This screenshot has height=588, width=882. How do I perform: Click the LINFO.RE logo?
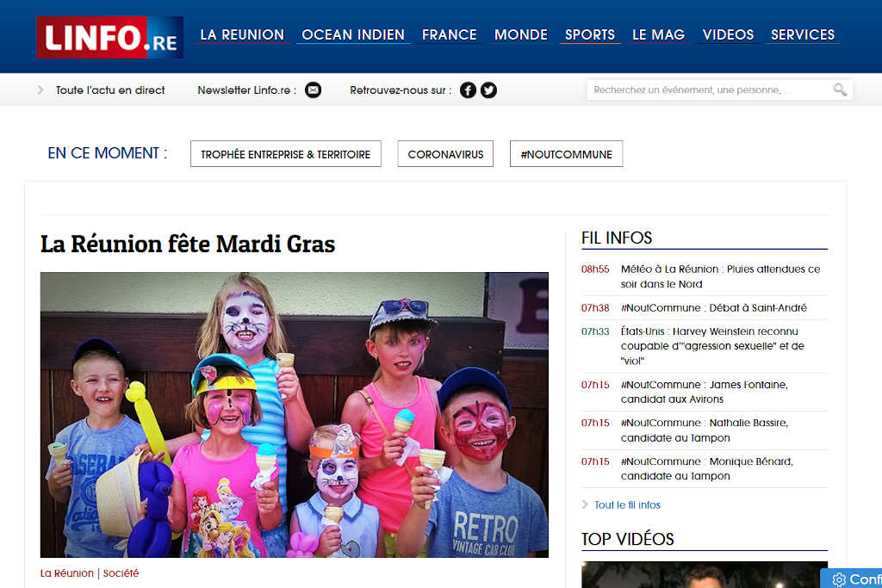[x=109, y=37]
